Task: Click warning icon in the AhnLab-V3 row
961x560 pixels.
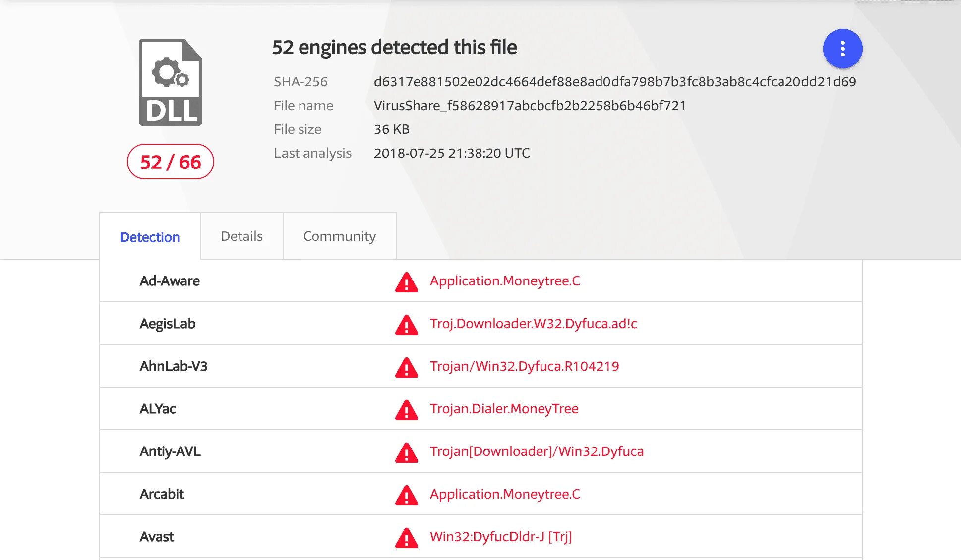Action: click(406, 367)
